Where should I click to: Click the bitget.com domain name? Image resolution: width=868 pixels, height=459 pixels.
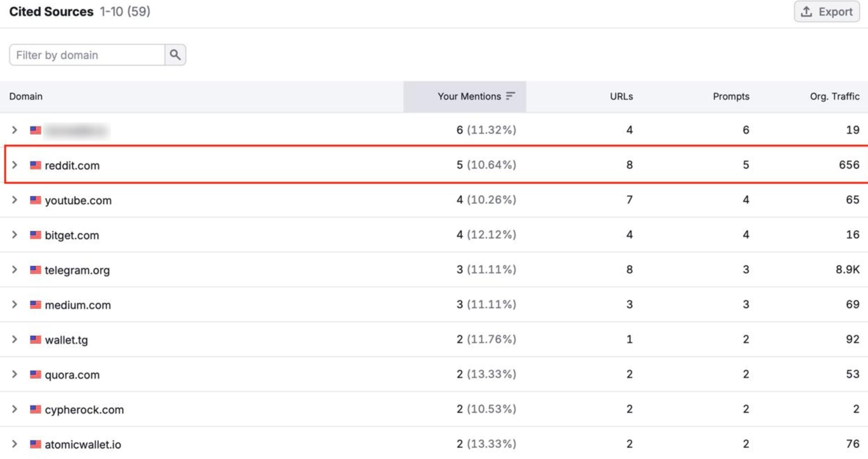click(x=72, y=235)
